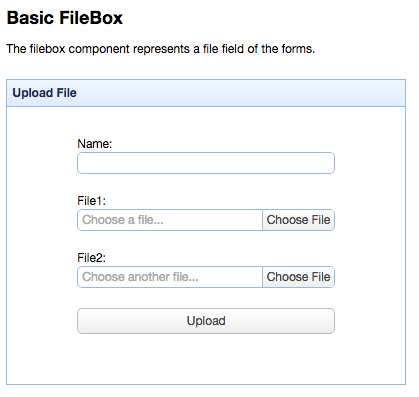Viewport: 419px width, 397px height.
Task: Select the 'File2:' field label
Action: point(91,258)
